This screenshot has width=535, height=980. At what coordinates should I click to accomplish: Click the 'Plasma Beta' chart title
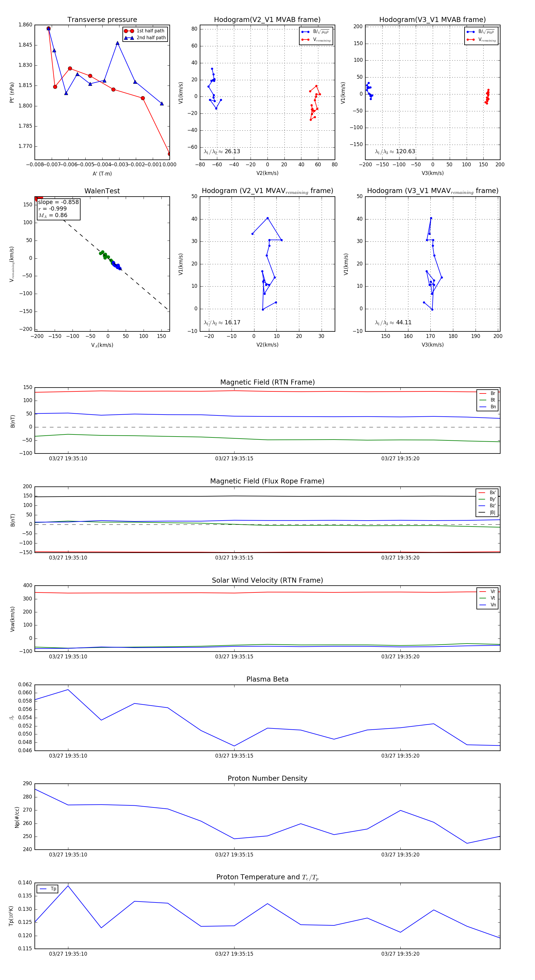pyautogui.click(x=267, y=679)
